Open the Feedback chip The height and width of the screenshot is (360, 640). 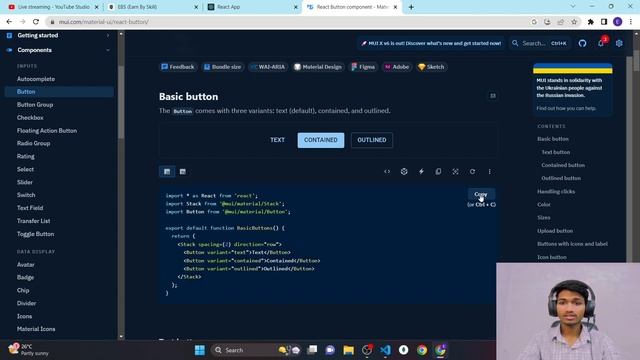click(178, 67)
